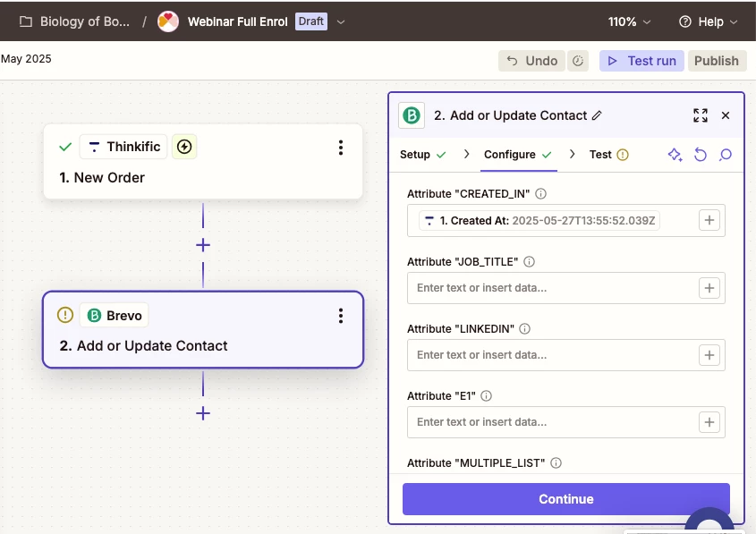Screen dimensions: 756x534
Task: Rename step using pencil icon
Action: (597, 115)
